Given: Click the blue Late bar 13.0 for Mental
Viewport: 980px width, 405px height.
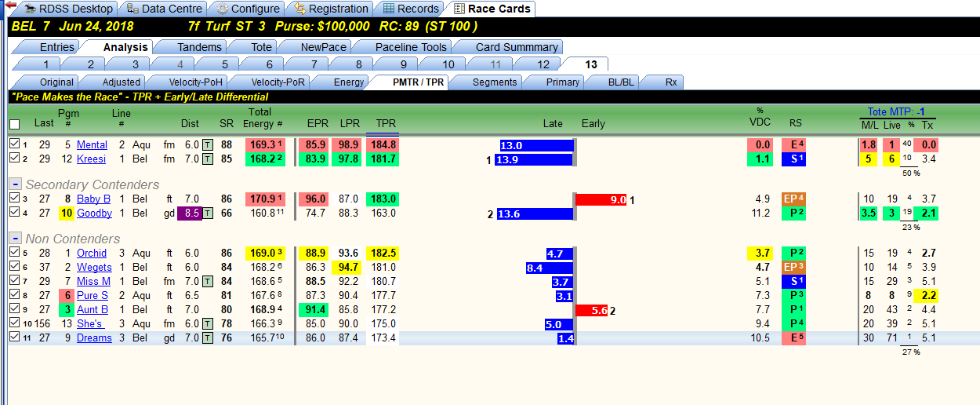Looking at the screenshot, I should [537, 145].
